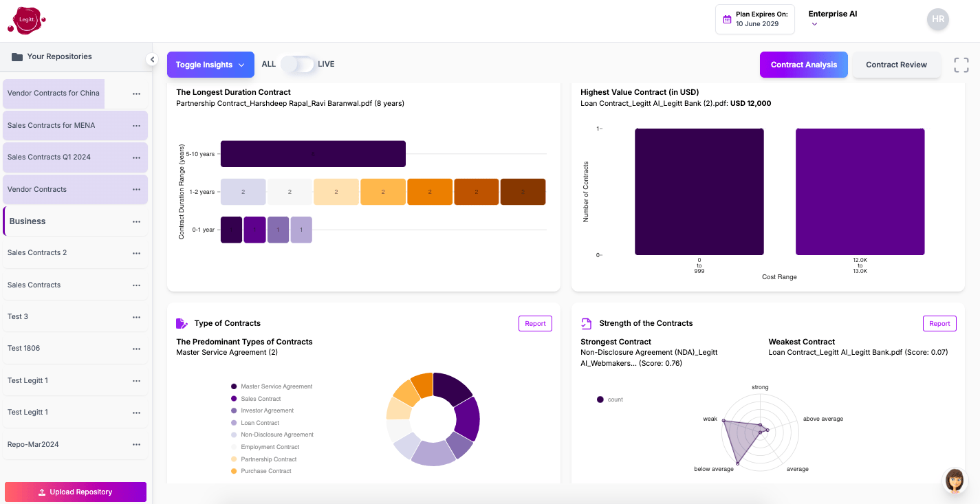Click the HR user avatar

click(937, 20)
